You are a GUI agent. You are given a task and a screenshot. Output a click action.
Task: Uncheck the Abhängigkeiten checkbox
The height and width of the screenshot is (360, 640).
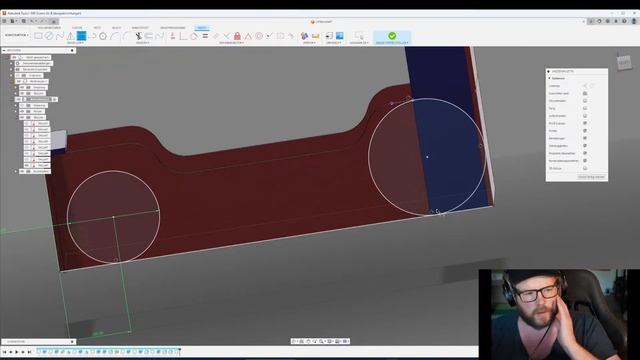[585, 146]
